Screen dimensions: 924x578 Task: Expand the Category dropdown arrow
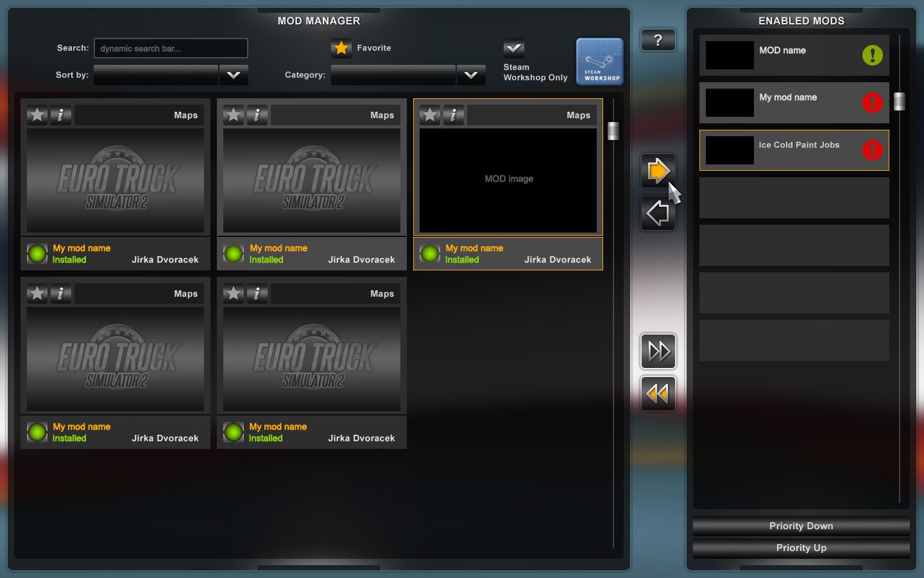coord(471,75)
